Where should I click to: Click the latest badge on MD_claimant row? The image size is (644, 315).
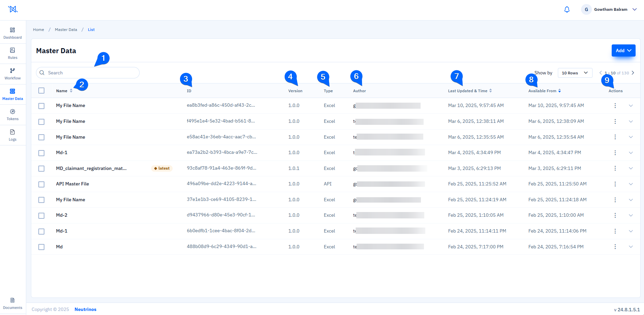tap(162, 168)
